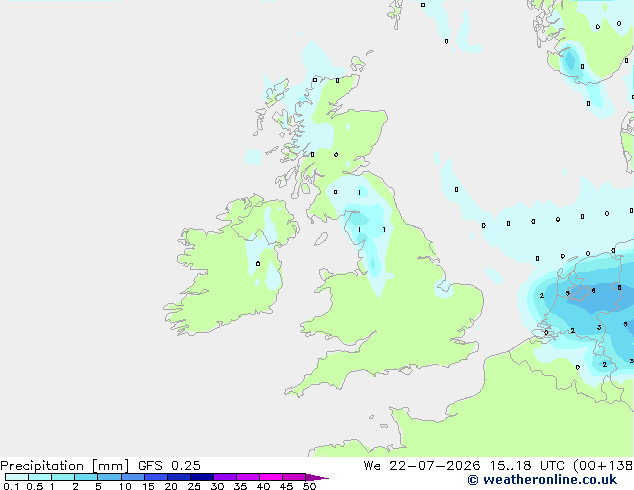Click the '(00+138' forecast run text
634x490 pixels.
pos(603,466)
